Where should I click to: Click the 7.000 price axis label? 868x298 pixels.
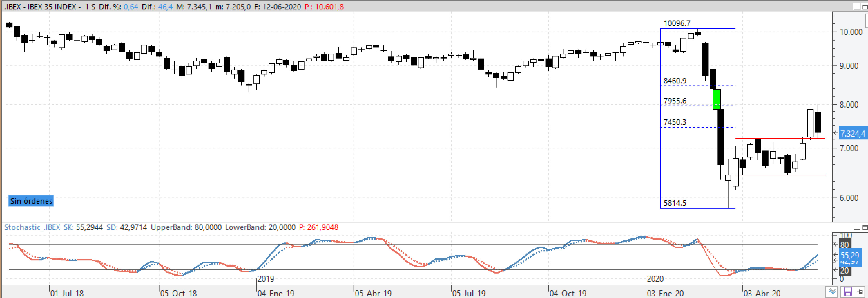click(x=849, y=148)
